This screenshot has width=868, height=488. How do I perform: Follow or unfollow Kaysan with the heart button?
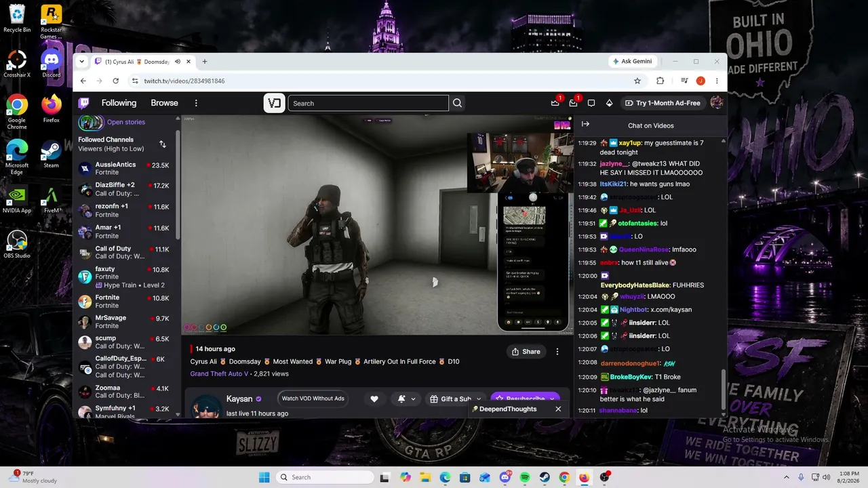tap(374, 399)
